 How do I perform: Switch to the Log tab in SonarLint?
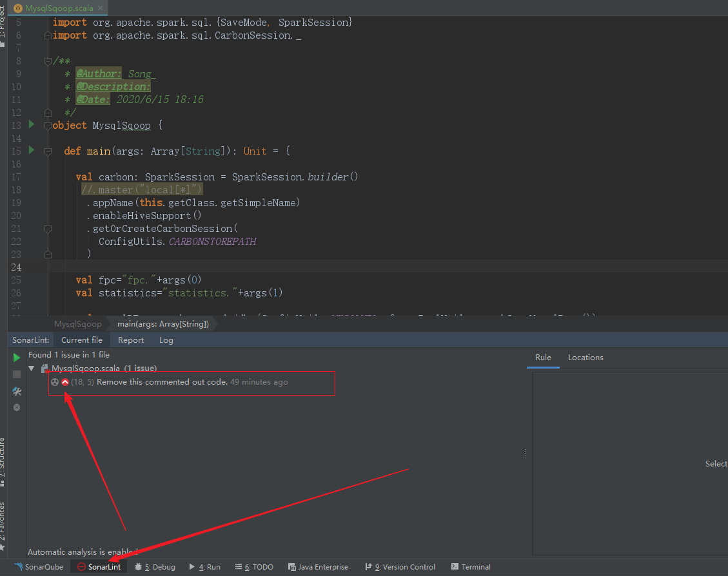coord(166,340)
